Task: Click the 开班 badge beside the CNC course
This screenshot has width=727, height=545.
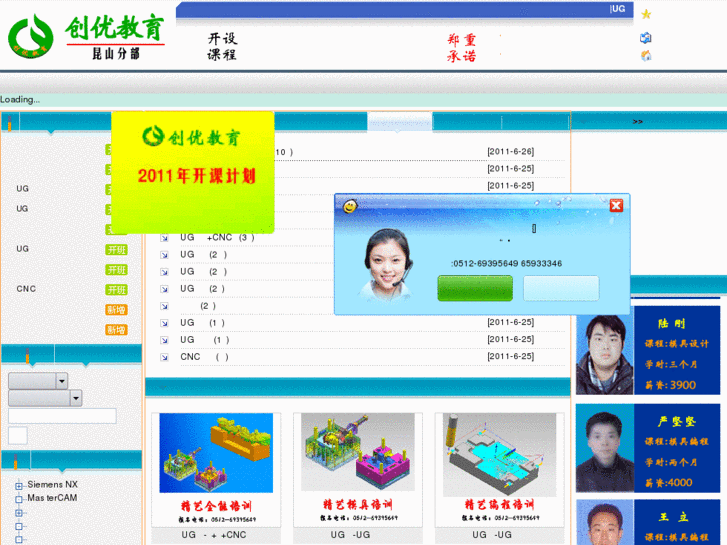Action: pyautogui.click(x=116, y=290)
